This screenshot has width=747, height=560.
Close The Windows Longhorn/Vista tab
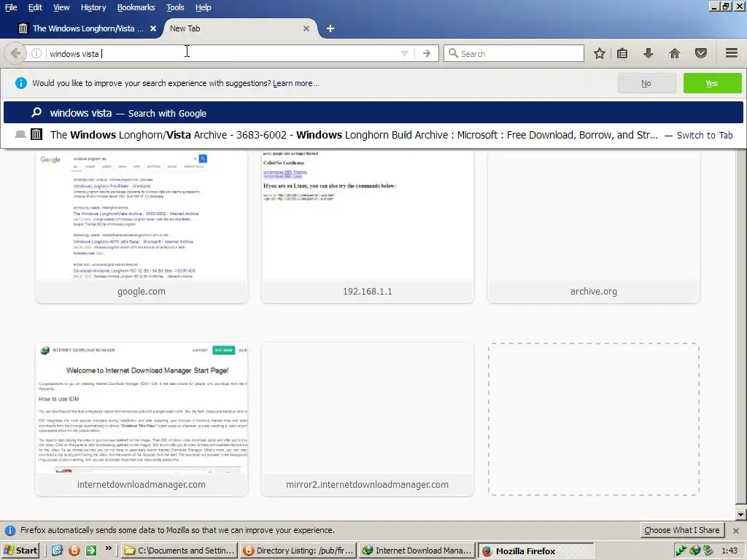[x=153, y=28]
